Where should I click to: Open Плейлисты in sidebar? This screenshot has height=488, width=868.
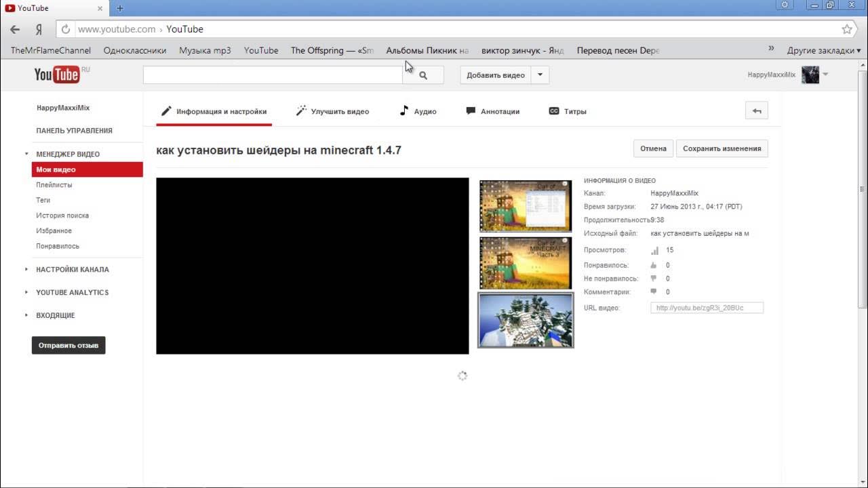click(x=54, y=185)
